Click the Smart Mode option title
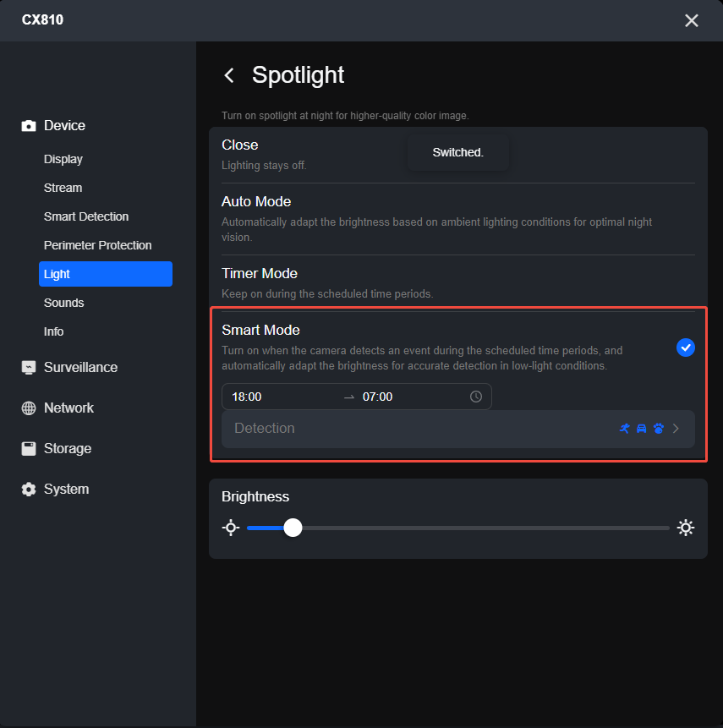 260,330
